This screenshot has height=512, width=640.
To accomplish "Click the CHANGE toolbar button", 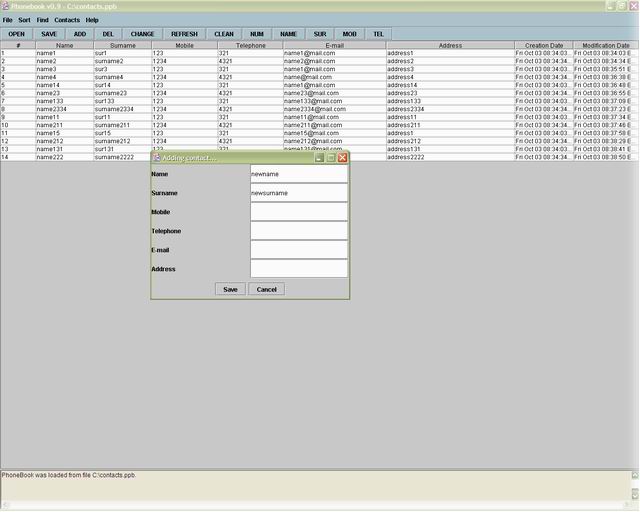I will pyautogui.click(x=142, y=34).
